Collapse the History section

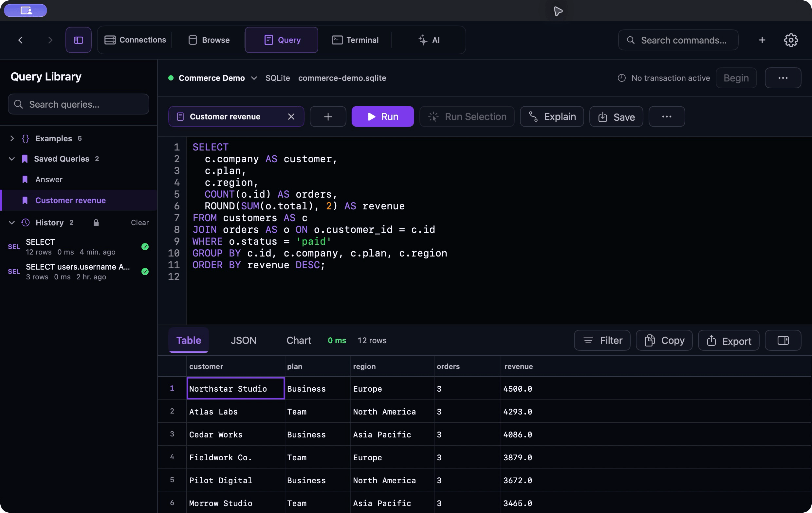tap(12, 222)
